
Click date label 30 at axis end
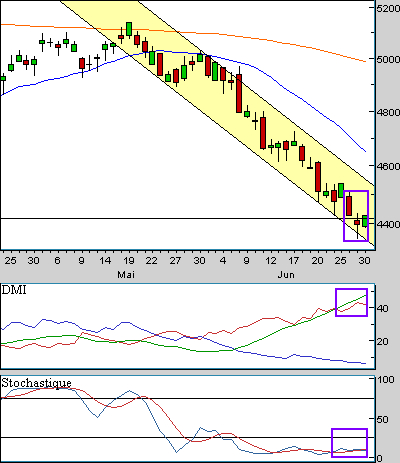point(364,260)
